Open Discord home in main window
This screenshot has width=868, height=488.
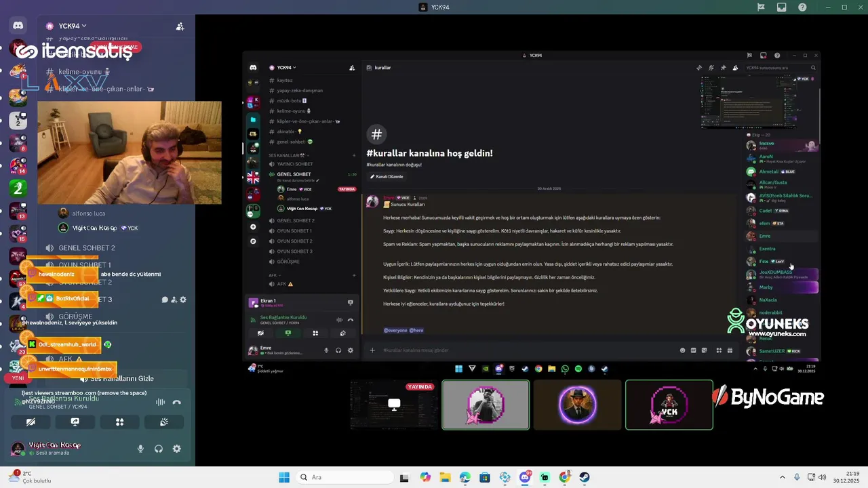18,26
